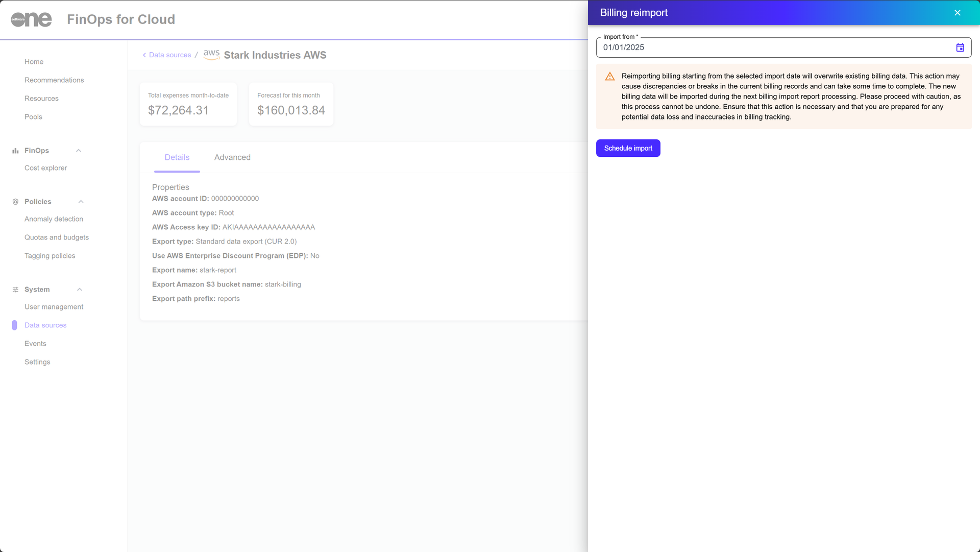The image size is (980, 552).
Task: Open the calendar date picker icon
Action: pos(960,47)
